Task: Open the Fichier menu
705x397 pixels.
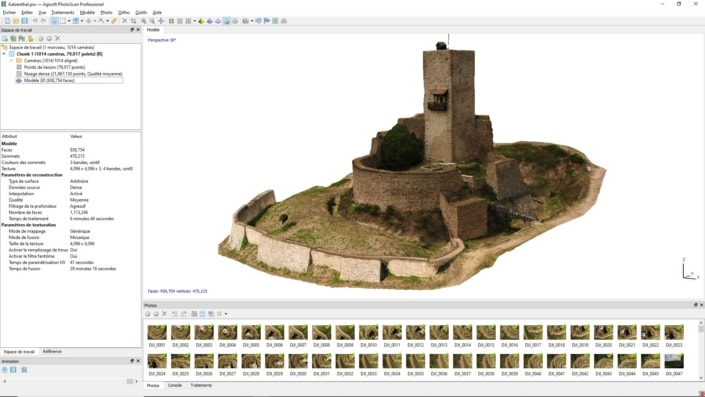Action: pyautogui.click(x=9, y=12)
